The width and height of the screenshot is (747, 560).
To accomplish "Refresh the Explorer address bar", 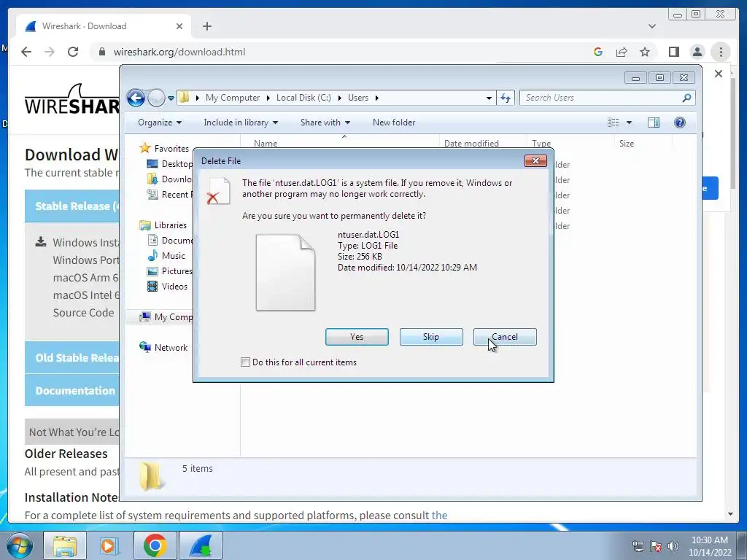I will click(506, 98).
